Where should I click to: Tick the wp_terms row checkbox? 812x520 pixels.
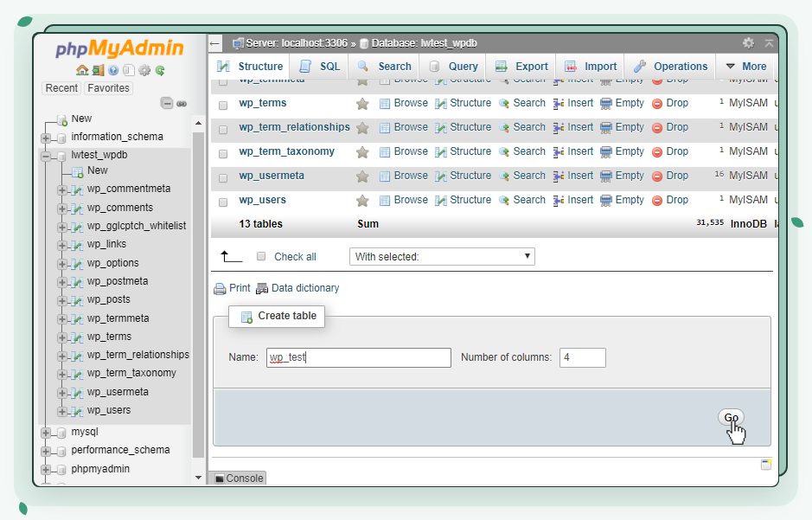point(223,106)
